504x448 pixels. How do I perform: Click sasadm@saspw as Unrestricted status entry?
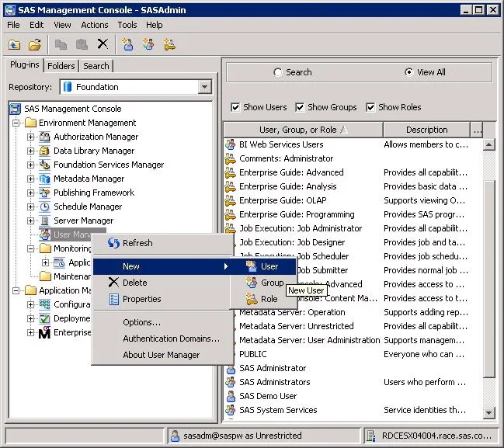264,436
